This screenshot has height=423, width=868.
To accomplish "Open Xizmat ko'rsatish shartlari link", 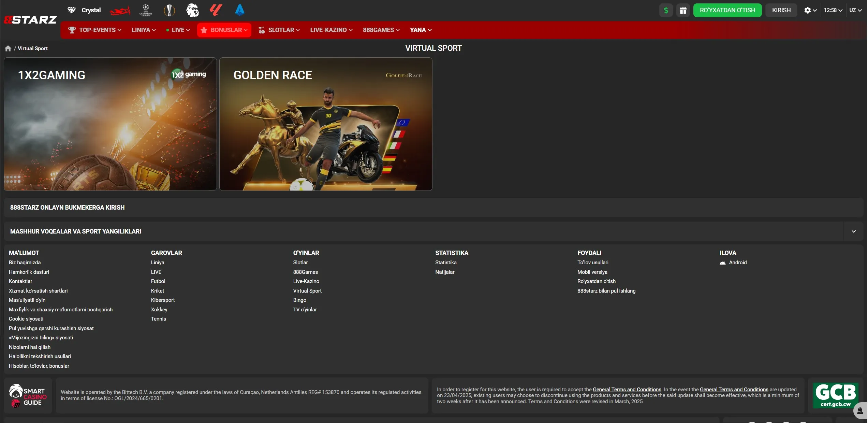I will (x=38, y=291).
